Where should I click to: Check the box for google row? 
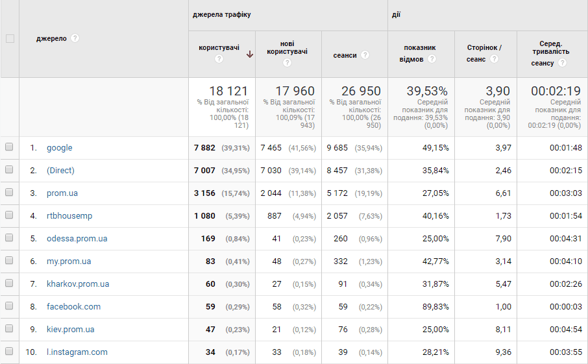click(x=9, y=147)
